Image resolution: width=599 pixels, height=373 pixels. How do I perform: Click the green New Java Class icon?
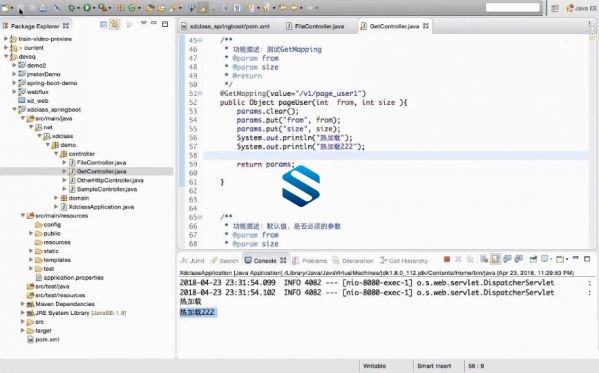click(x=132, y=8)
